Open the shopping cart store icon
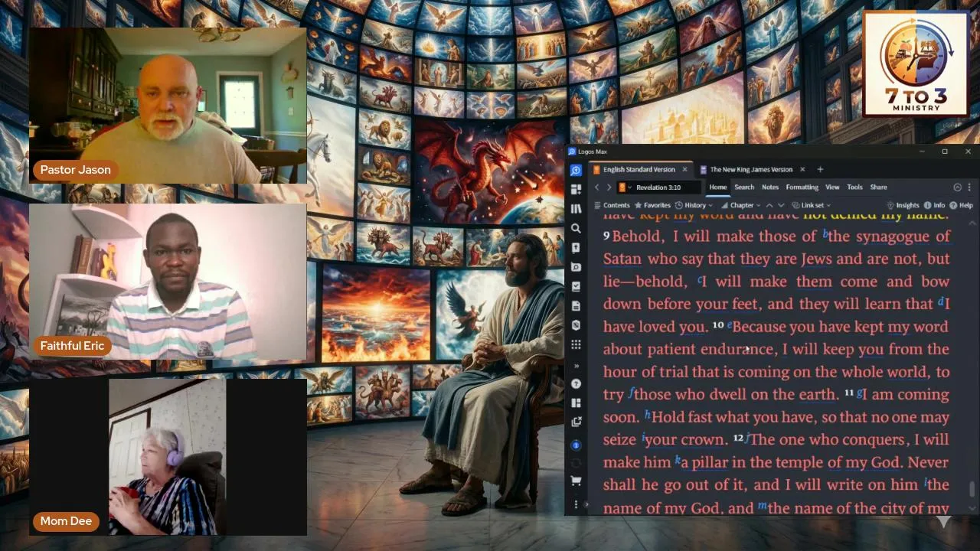Image resolution: width=980 pixels, height=551 pixels. pos(576,481)
